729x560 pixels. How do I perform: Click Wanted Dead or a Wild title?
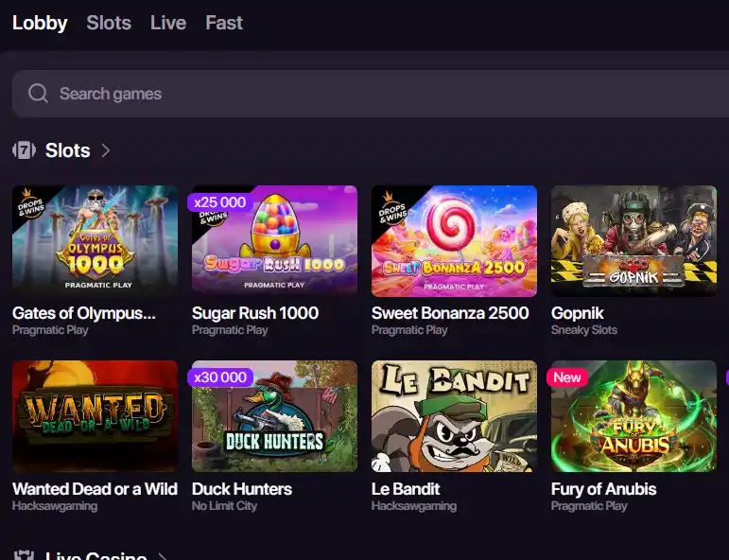pos(95,489)
